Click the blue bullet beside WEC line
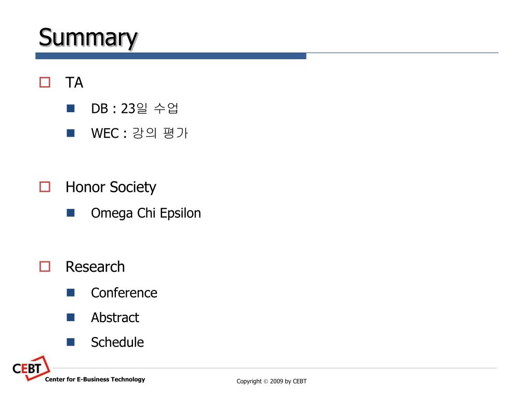 71,133
